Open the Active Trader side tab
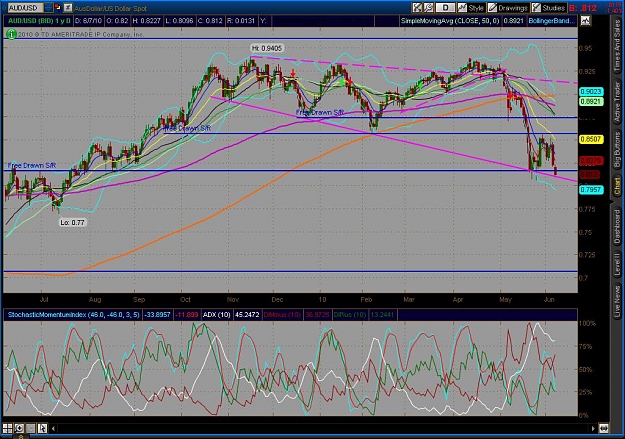 pos(617,102)
